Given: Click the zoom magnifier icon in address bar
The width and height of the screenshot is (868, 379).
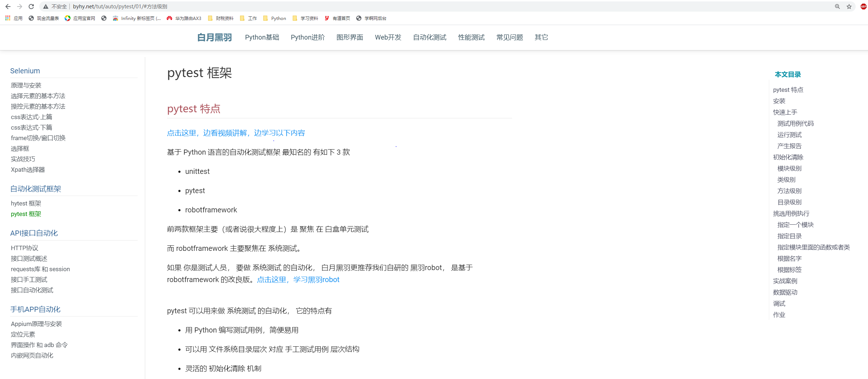Looking at the screenshot, I should (837, 6).
